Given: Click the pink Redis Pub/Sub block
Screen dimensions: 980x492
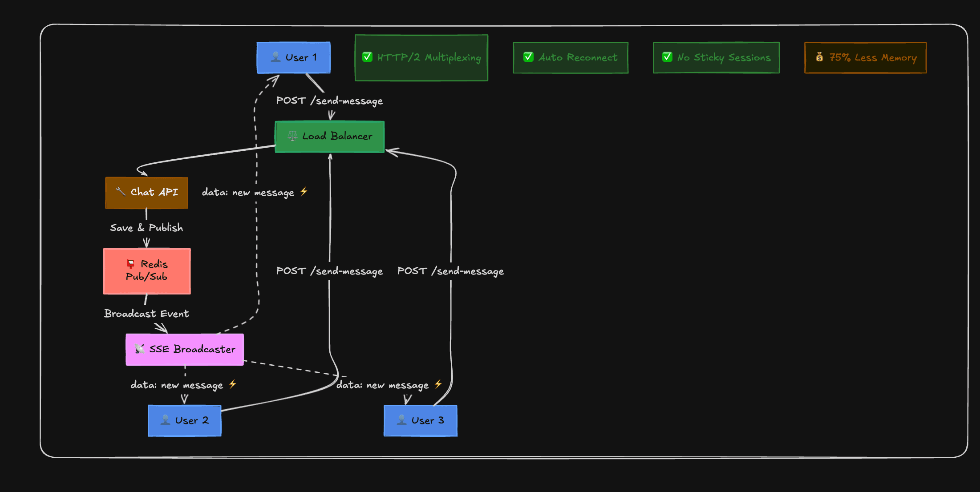Looking at the screenshot, I should point(147,271).
